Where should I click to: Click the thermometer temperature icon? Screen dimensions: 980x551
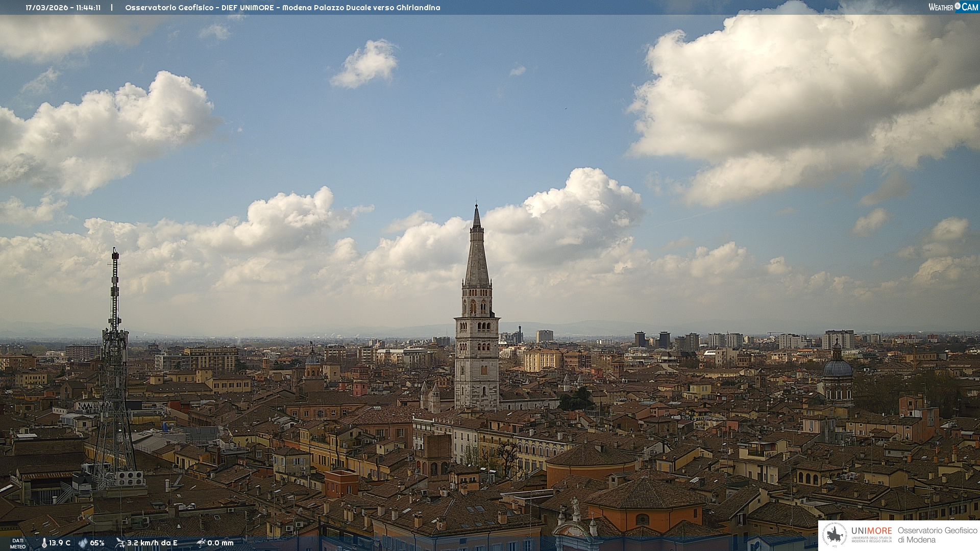44,543
